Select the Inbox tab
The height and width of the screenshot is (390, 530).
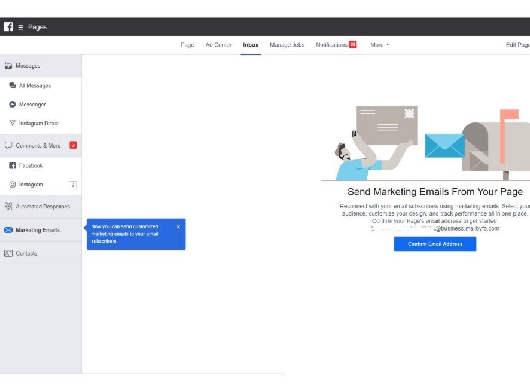point(250,45)
